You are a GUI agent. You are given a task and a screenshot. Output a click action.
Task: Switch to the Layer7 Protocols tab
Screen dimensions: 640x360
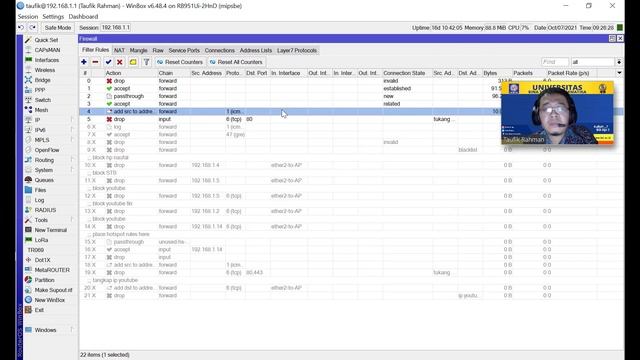point(297,50)
